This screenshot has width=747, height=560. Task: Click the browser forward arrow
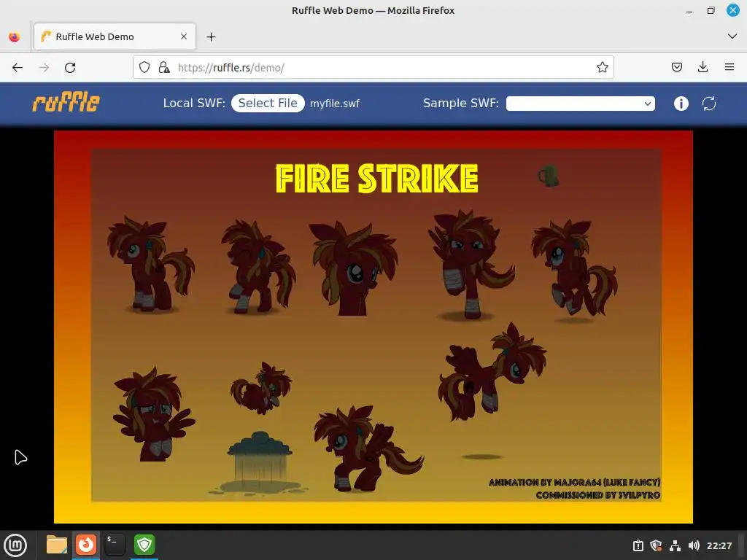[x=44, y=68]
